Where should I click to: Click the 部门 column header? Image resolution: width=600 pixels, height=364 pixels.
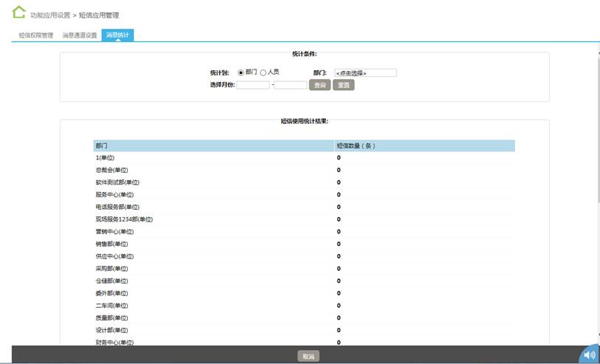102,145
